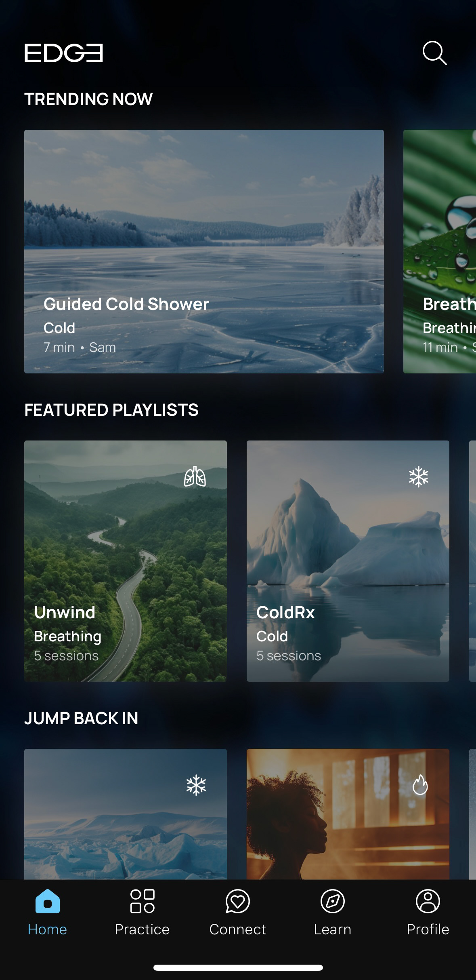Tap the flame icon on sauna card
Viewport: 476px width, 980px height.
click(x=420, y=785)
